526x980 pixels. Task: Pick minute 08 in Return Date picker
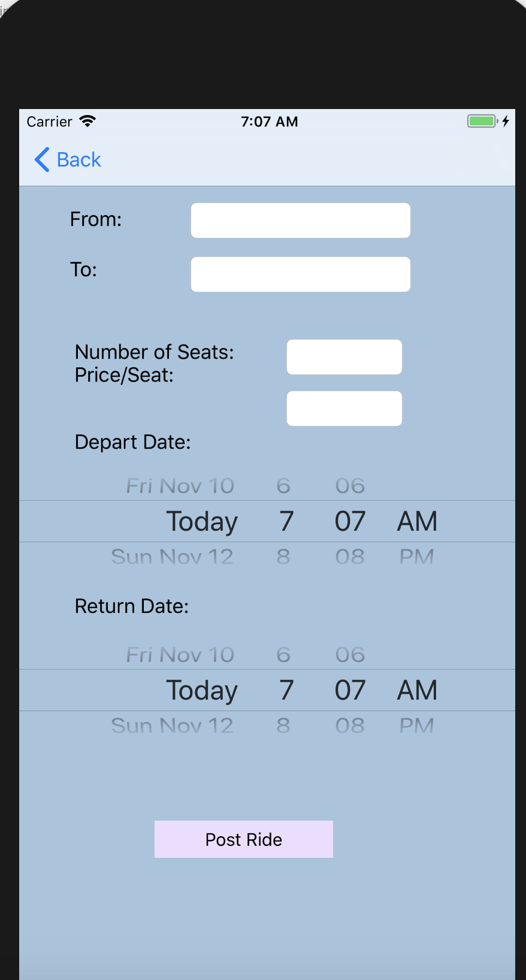350,725
